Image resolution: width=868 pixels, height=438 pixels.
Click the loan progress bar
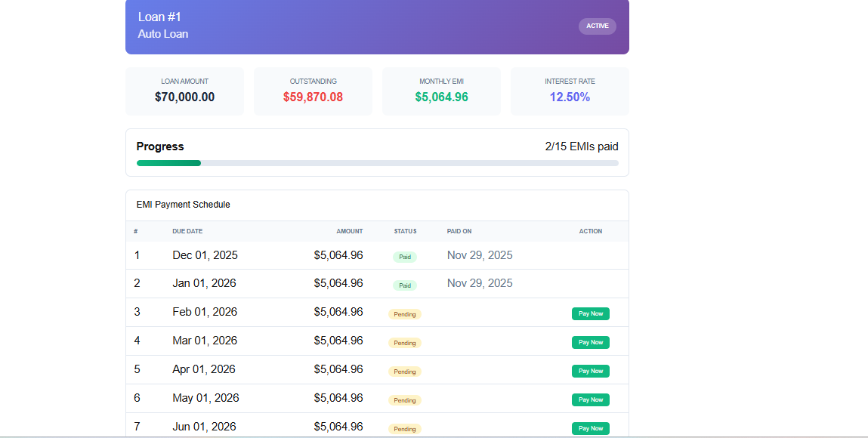[377, 162]
